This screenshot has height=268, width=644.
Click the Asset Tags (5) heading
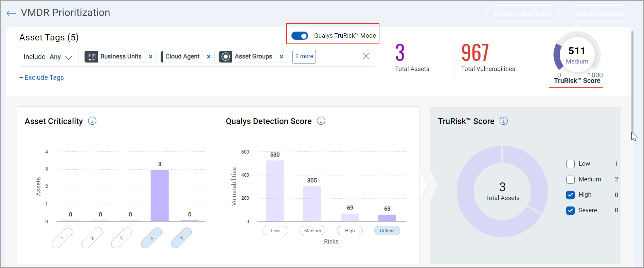point(49,37)
